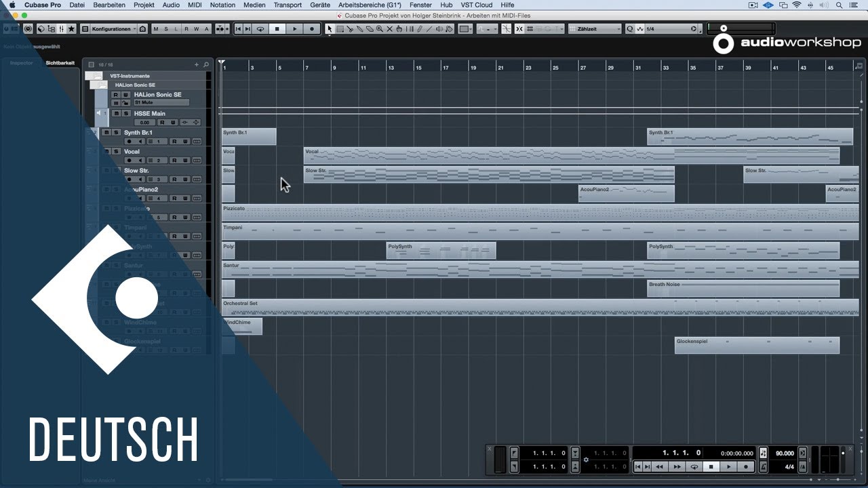Solo the Synth Br.1 track
Viewport: 868px width, 488px height.
pyautogui.click(x=116, y=132)
